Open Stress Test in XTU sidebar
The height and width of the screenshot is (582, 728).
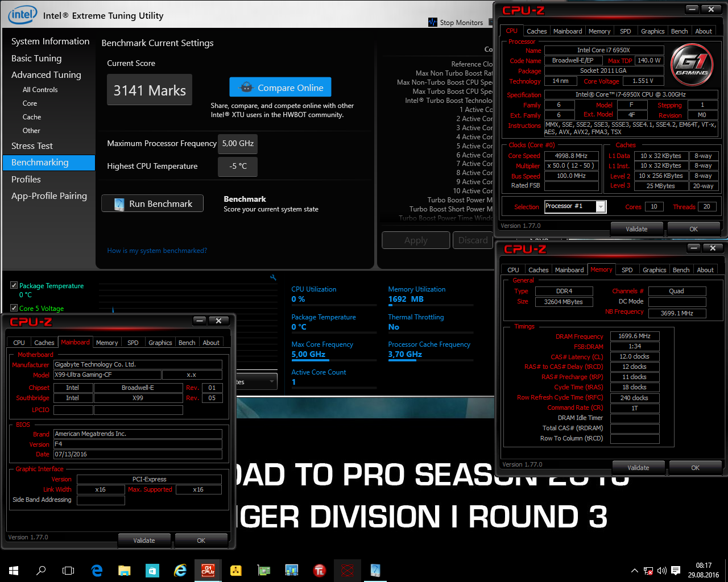[x=32, y=146]
